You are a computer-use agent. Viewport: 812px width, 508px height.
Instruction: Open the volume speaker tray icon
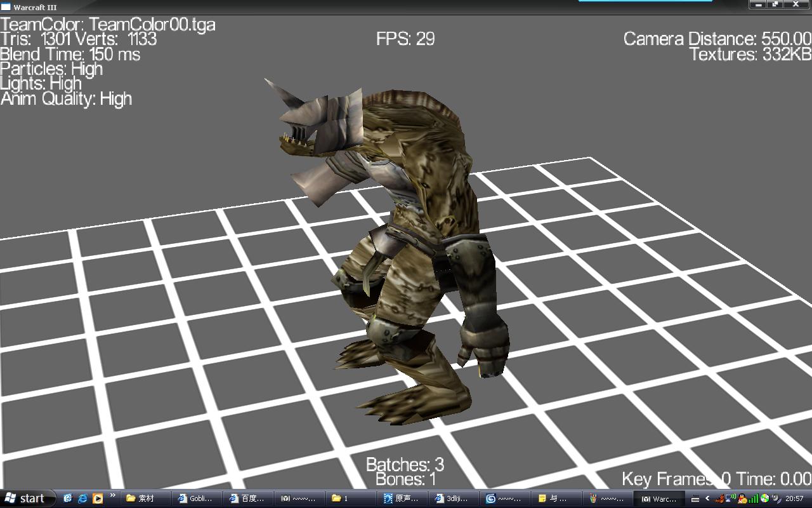pyautogui.click(x=775, y=498)
